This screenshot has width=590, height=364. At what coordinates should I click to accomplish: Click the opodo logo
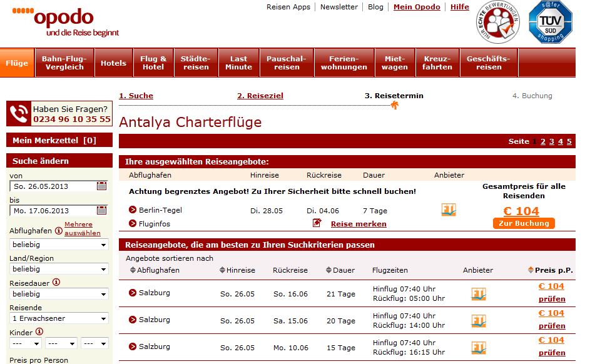coord(66,22)
